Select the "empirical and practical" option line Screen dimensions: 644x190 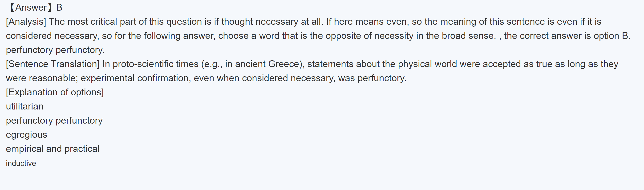tap(53, 149)
